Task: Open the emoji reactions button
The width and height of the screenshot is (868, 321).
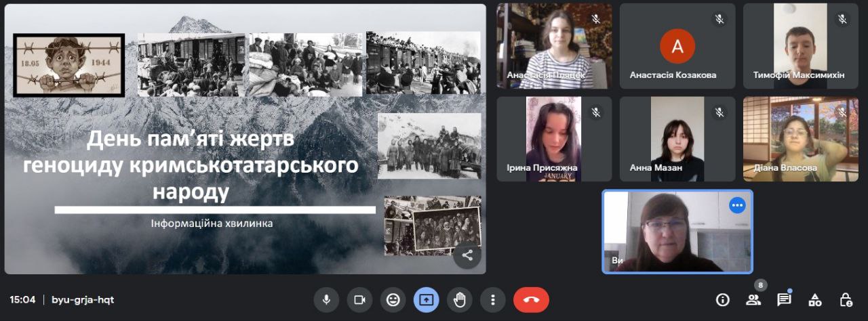Action: tap(393, 299)
